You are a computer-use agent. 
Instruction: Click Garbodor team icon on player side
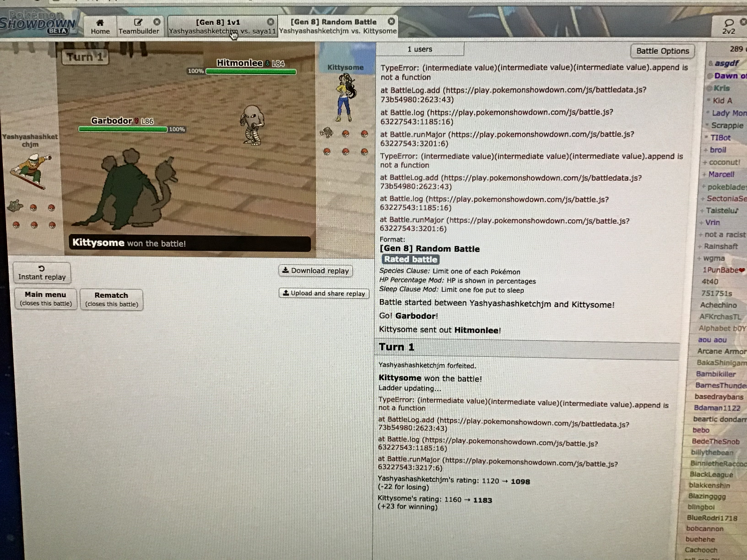[15, 206]
